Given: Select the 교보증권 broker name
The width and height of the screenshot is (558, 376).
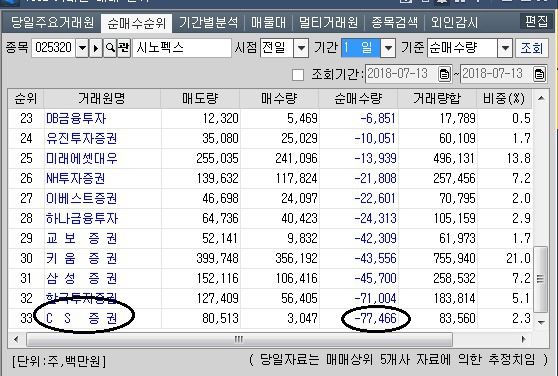Looking at the screenshot, I should coord(81,238).
